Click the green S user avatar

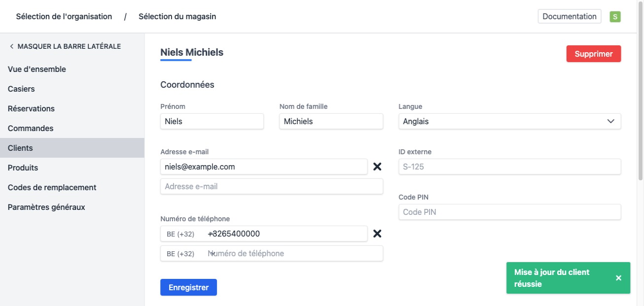pyautogui.click(x=615, y=17)
